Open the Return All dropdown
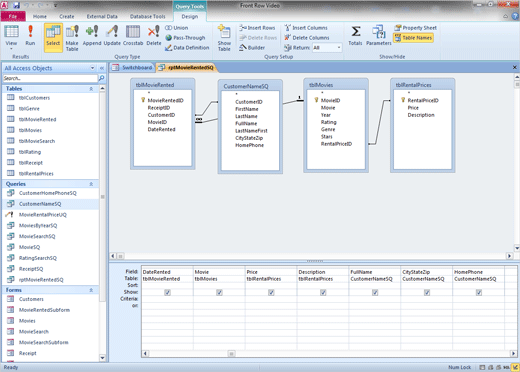This screenshot has width=520, height=372. (339, 48)
